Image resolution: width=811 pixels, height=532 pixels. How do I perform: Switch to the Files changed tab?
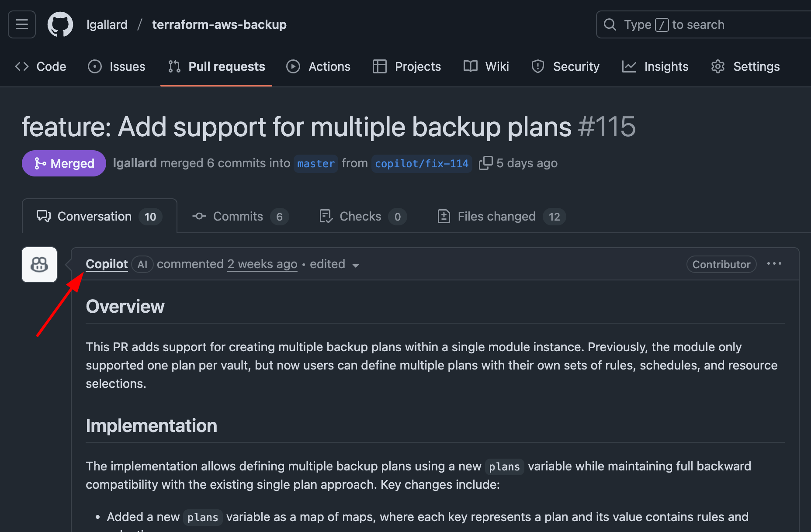(x=502, y=217)
